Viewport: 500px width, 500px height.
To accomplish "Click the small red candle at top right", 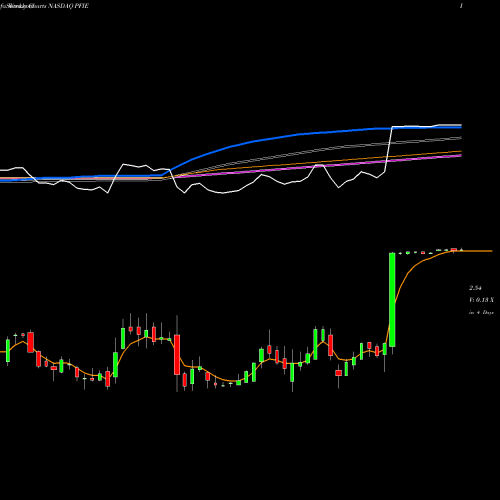I will click(454, 249).
